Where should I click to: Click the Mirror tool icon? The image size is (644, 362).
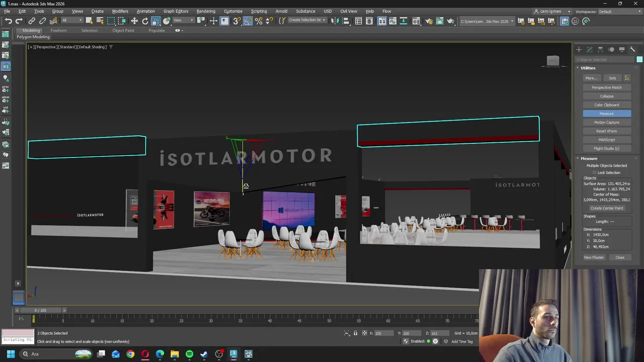coord(335,21)
